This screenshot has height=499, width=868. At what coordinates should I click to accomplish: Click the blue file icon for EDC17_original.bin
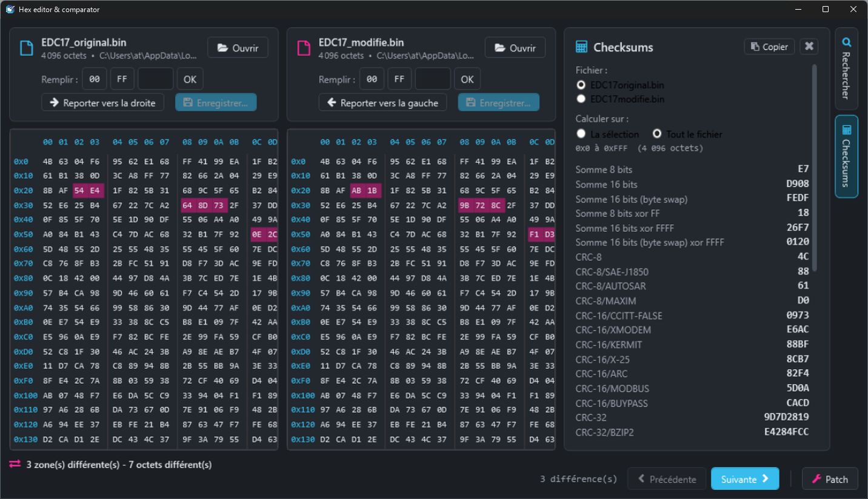(x=26, y=48)
